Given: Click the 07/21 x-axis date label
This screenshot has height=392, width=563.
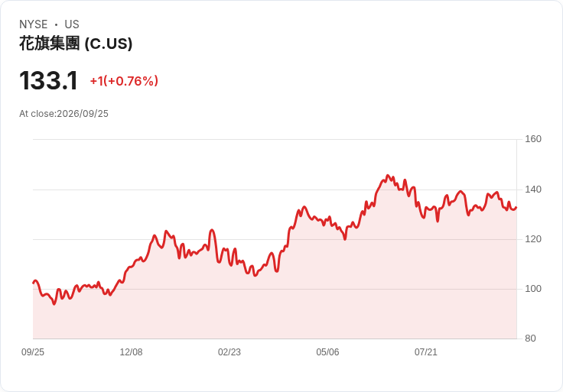Looking at the screenshot, I should point(426,352).
